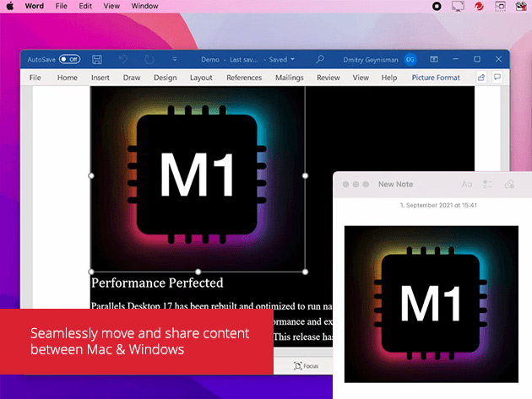Screen dimensions: 532x399
Task: Click the collaboration icon in Notes toolbar
Action: 509,184
